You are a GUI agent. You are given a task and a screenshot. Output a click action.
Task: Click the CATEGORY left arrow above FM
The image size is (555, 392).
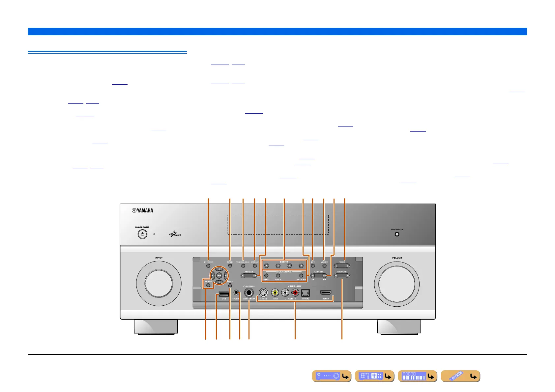tap(313, 275)
